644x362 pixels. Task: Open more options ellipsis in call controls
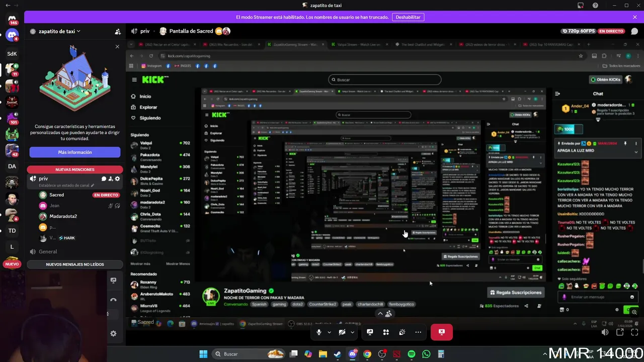click(418, 332)
